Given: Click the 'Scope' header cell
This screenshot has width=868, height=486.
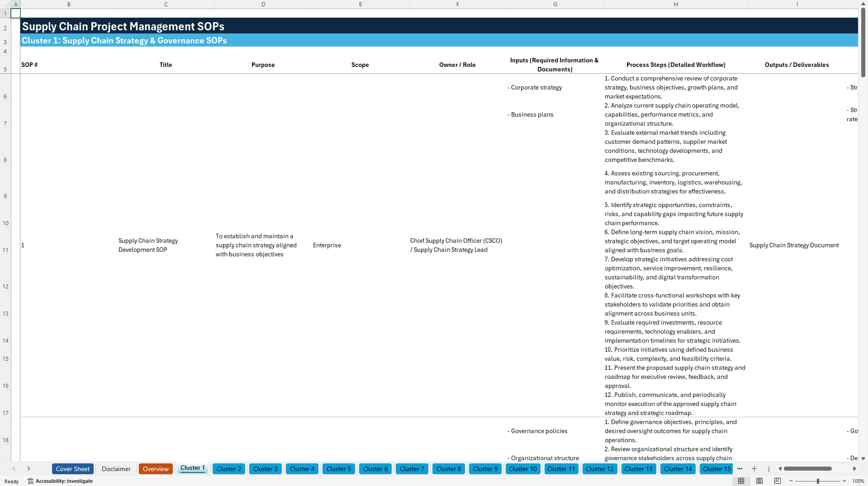Looking at the screenshot, I should (x=360, y=65).
